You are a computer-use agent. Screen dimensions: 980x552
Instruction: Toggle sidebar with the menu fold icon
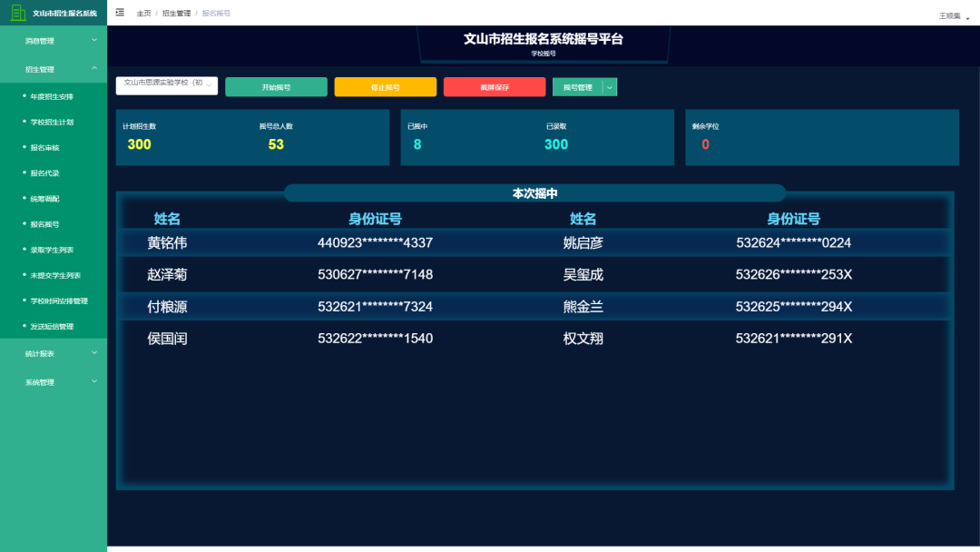(x=120, y=13)
